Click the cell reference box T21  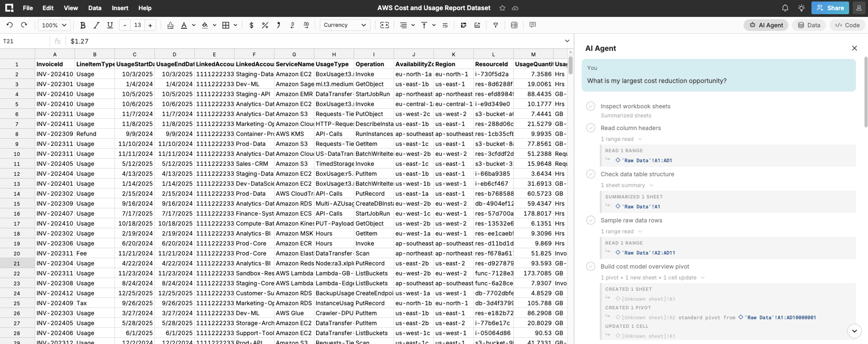25,41
